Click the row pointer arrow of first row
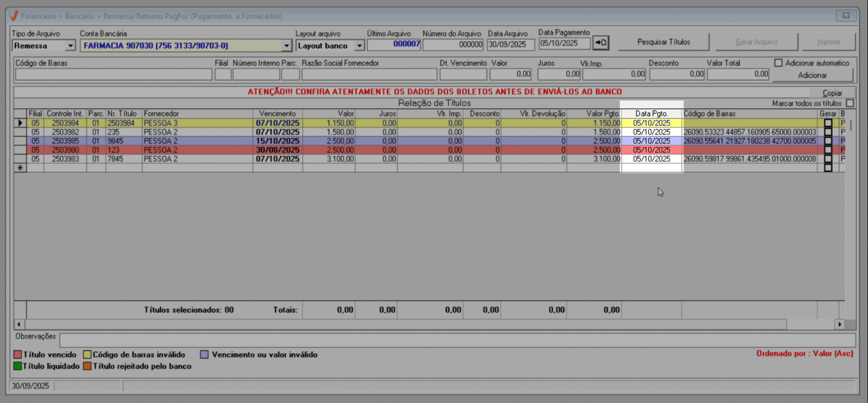The width and height of the screenshot is (868, 403). click(20, 123)
